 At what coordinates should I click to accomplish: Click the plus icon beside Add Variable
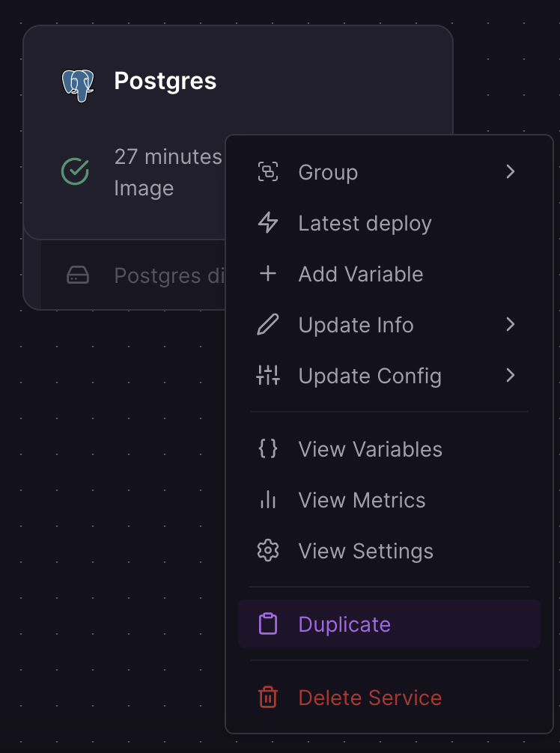268,273
